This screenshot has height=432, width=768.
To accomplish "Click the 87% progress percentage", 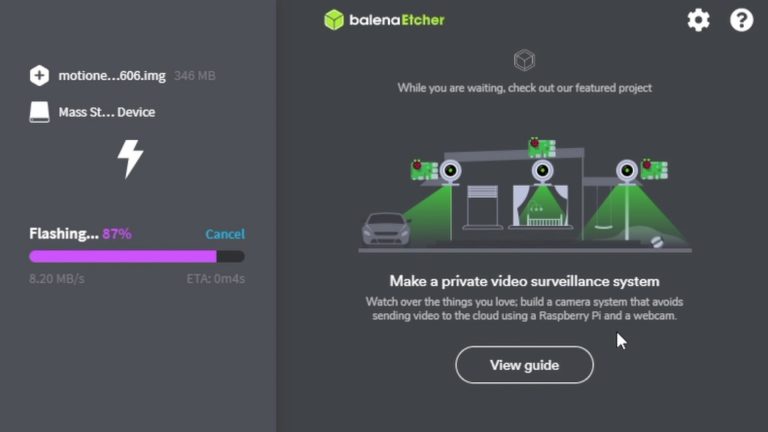I will [x=117, y=234].
